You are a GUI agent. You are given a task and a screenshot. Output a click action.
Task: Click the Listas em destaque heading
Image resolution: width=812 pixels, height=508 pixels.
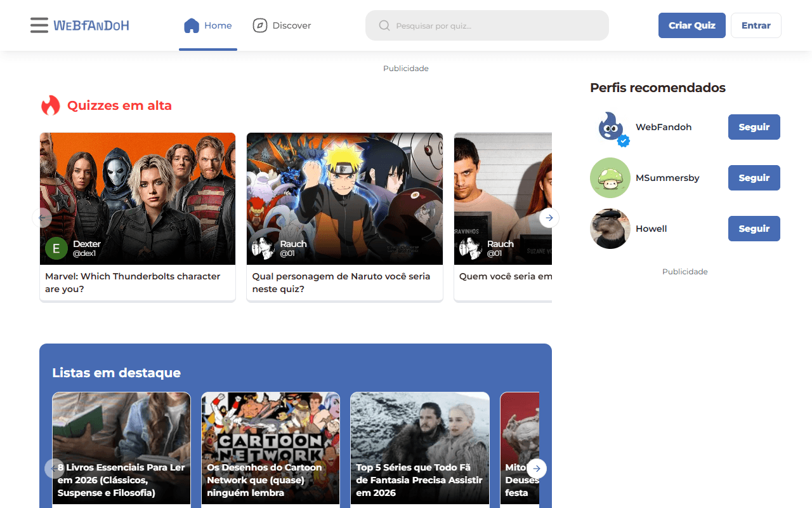(x=116, y=373)
